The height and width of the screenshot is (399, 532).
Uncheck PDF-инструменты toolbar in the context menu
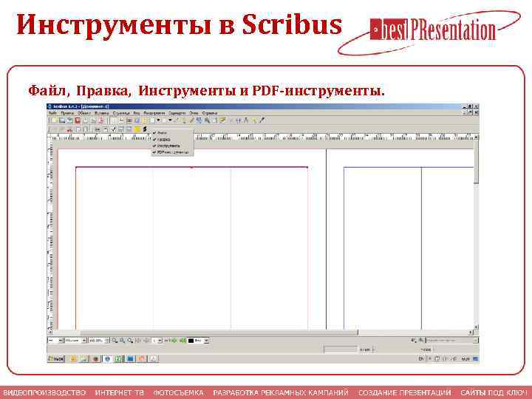(171, 152)
